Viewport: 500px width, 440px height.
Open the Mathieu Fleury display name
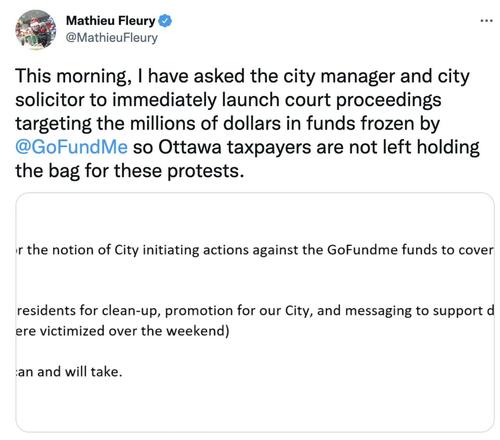coord(111,21)
